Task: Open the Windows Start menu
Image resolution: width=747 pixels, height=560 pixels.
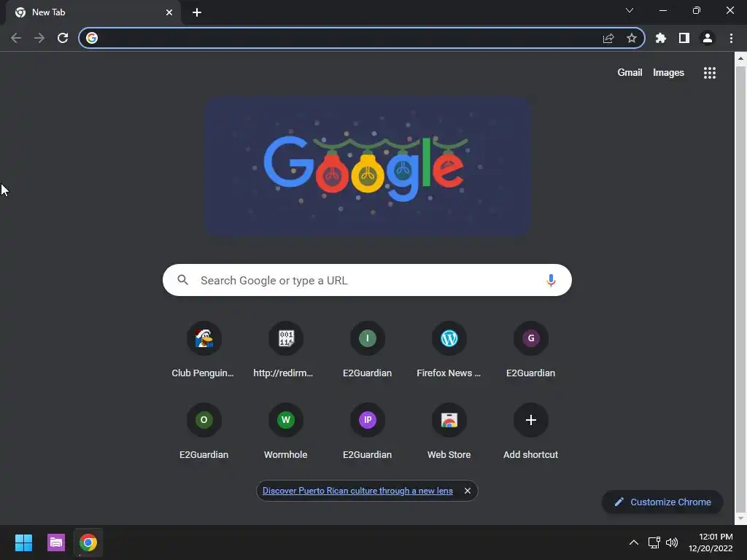Action: click(x=23, y=542)
